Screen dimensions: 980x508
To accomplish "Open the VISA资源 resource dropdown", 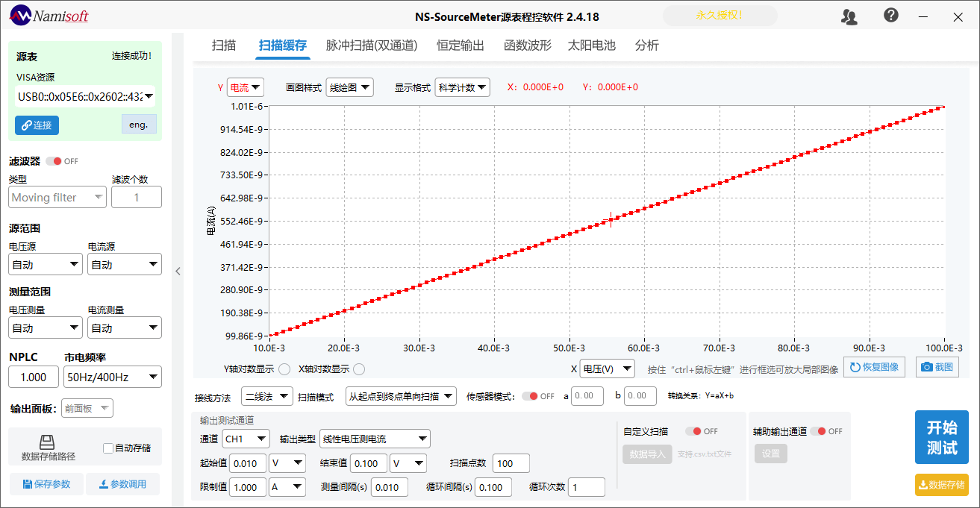I will (86, 96).
